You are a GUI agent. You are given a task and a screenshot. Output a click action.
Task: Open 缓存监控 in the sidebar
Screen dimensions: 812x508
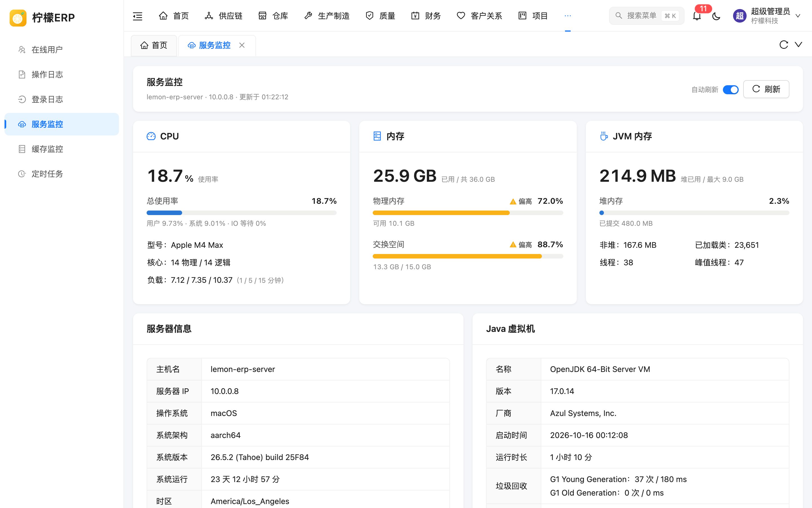pos(62,149)
